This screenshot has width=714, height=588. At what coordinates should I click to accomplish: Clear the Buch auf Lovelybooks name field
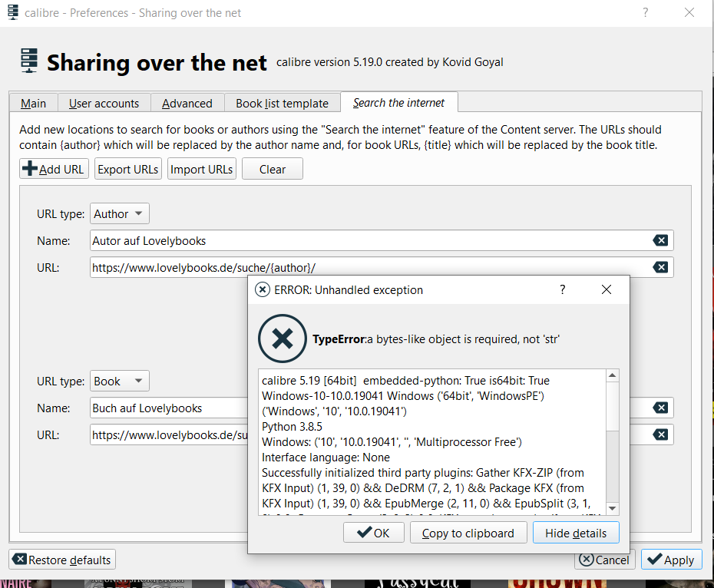(x=660, y=408)
